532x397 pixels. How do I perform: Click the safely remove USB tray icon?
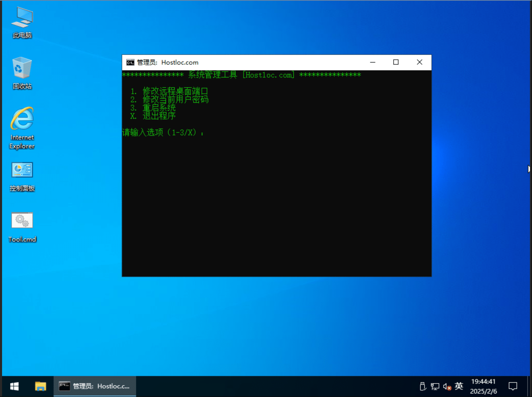click(422, 386)
